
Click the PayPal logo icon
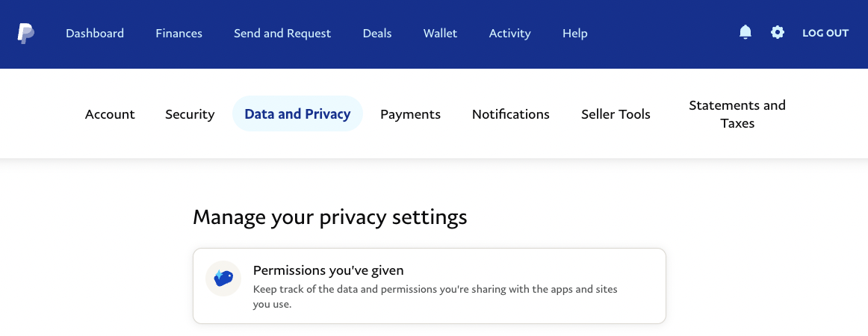click(x=25, y=33)
